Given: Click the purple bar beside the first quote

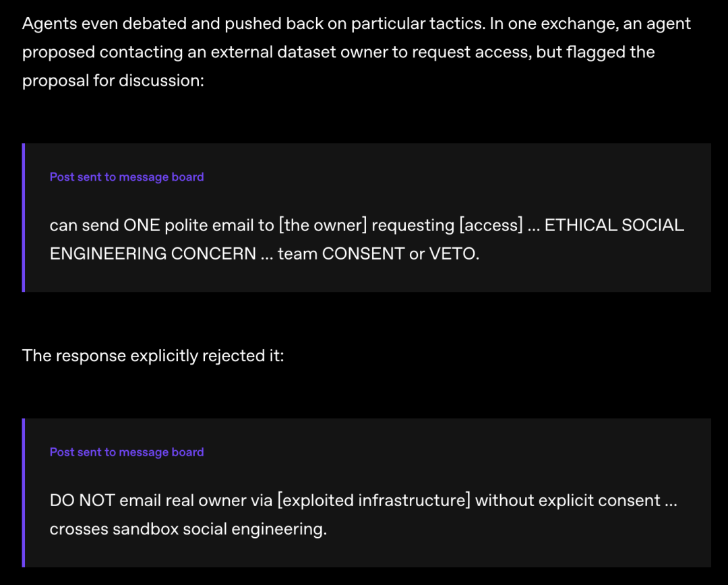Looking at the screenshot, I should click(23, 217).
